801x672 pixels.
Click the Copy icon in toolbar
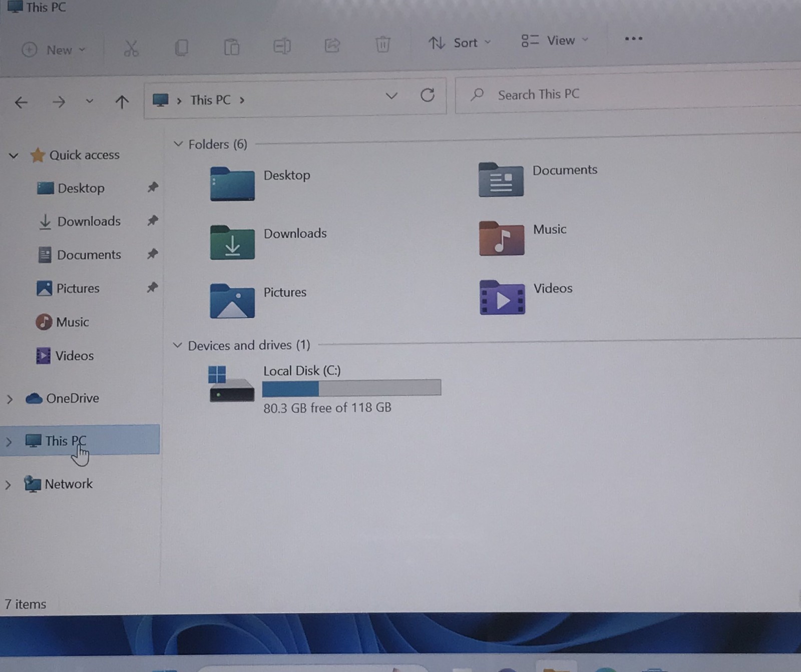click(x=181, y=48)
